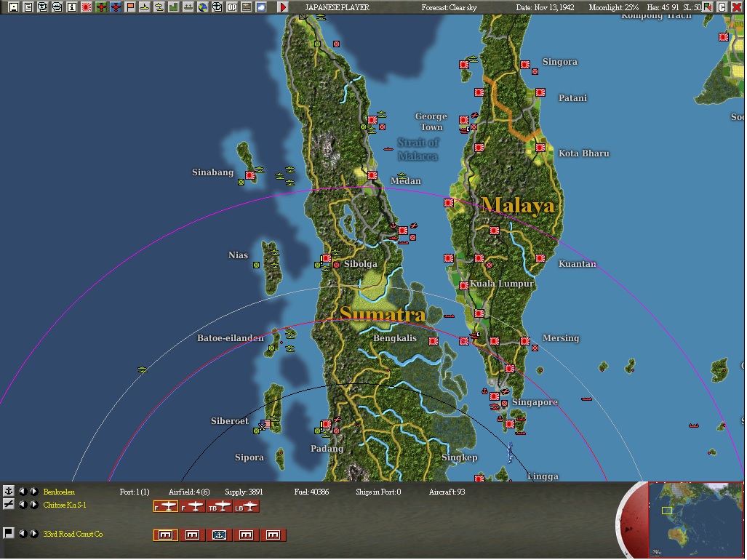
Task: Click the 'Airfield: 4 (6)' text
Action: point(189,492)
